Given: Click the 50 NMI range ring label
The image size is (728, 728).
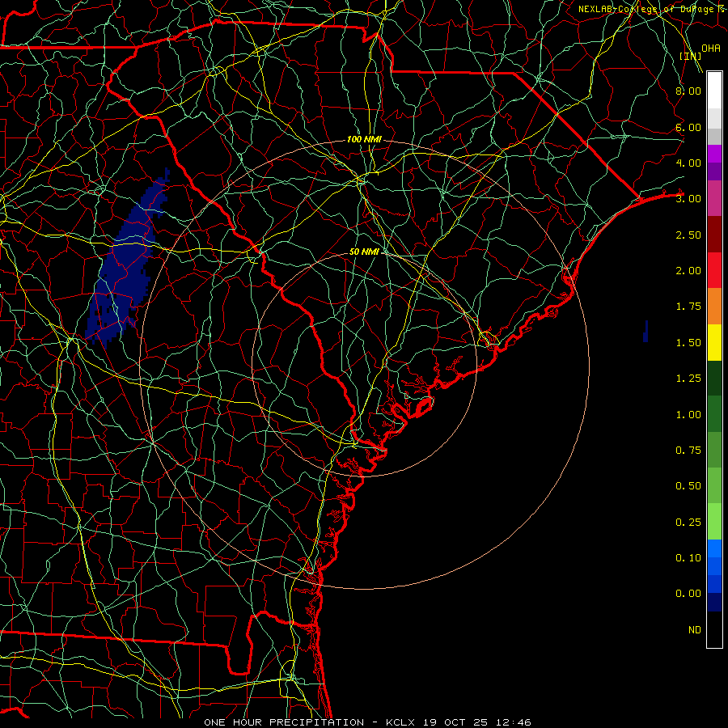Looking at the screenshot, I should (364, 252).
